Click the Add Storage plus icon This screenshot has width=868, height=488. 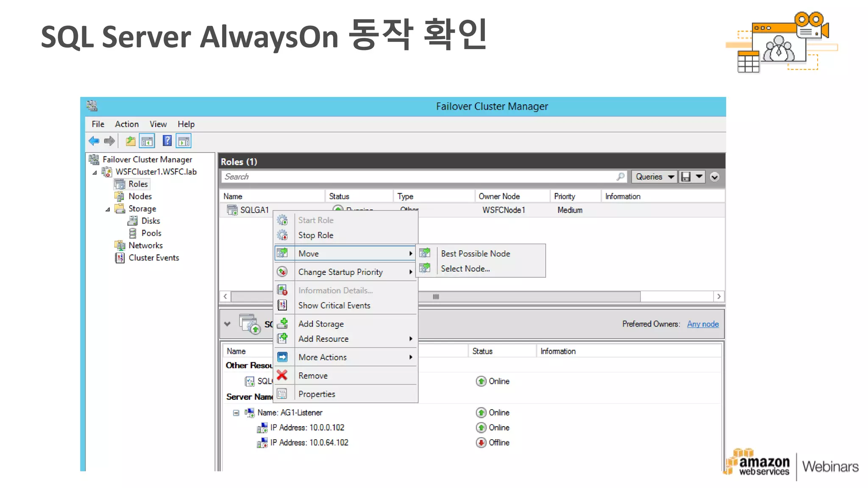282,323
